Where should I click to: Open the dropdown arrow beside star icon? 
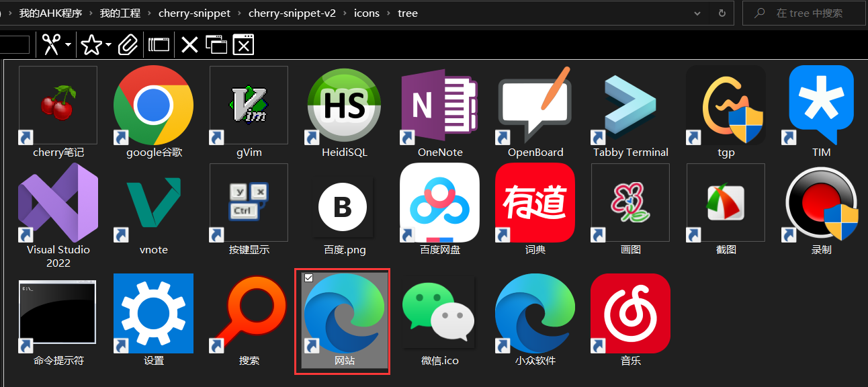tap(109, 45)
